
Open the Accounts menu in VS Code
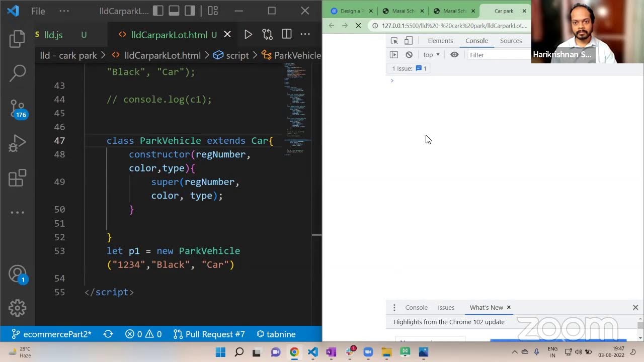pos(17,275)
